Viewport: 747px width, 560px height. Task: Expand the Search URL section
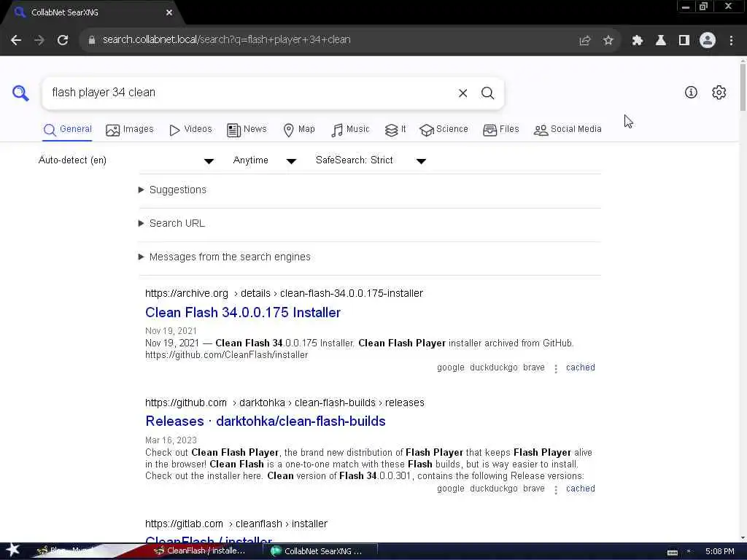click(171, 223)
